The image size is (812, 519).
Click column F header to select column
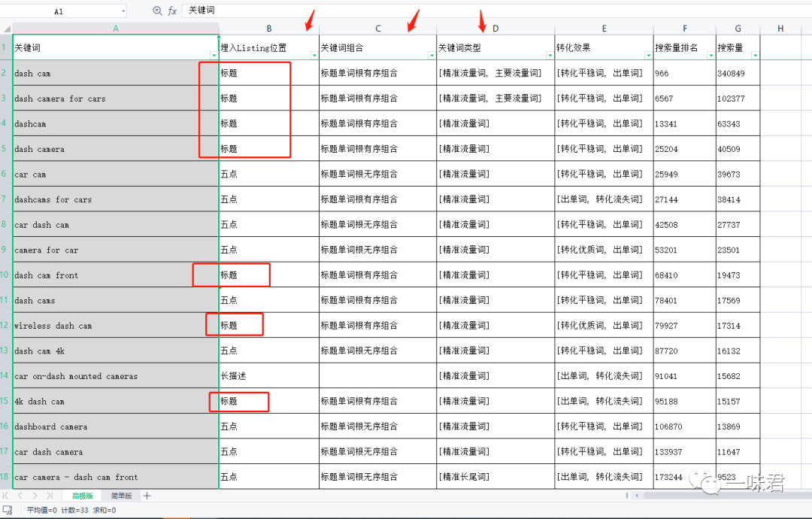(x=684, y=28)
